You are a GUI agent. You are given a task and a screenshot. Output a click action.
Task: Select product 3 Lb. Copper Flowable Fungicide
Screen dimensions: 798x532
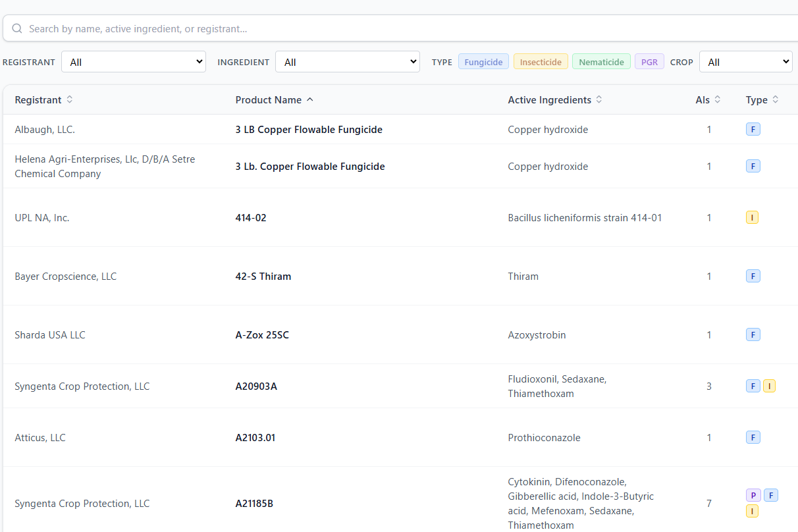(310, 167)
